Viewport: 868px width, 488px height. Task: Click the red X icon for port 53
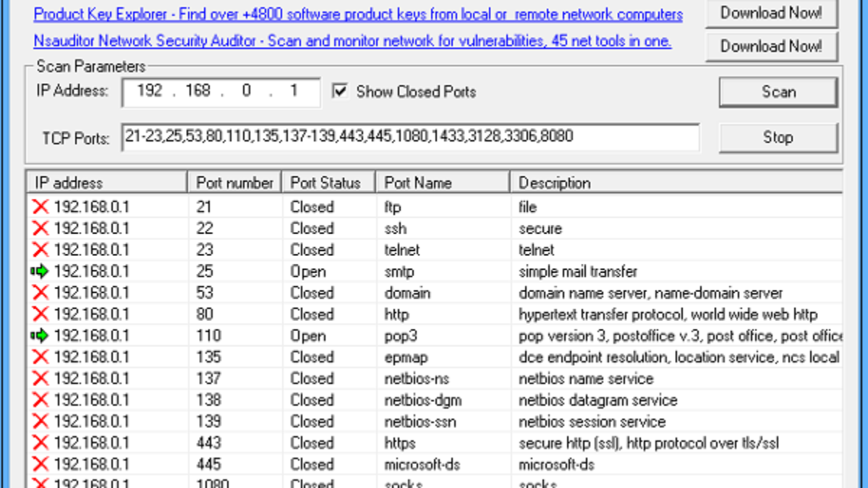coord(41,294)
